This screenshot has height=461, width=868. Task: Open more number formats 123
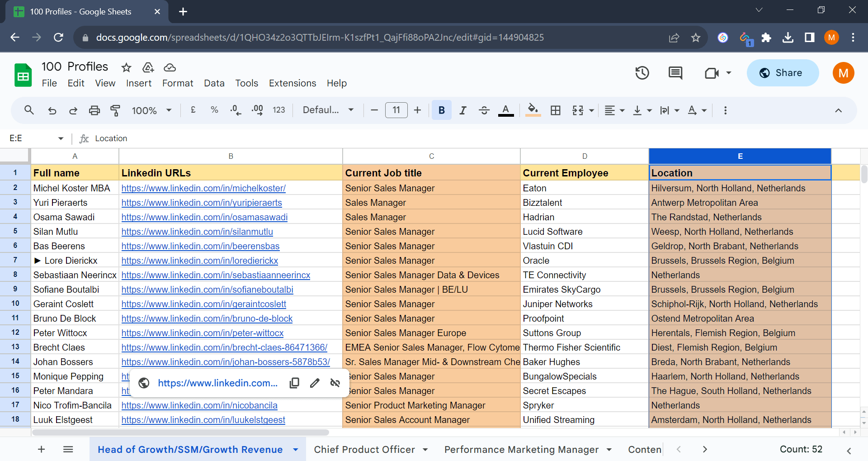point(279,110)
